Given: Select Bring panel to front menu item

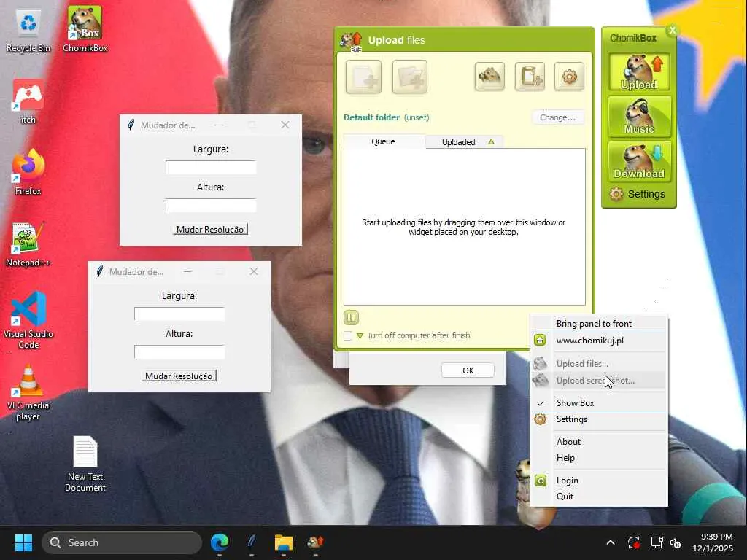Looking at the screenshot, I should (598, 323).
